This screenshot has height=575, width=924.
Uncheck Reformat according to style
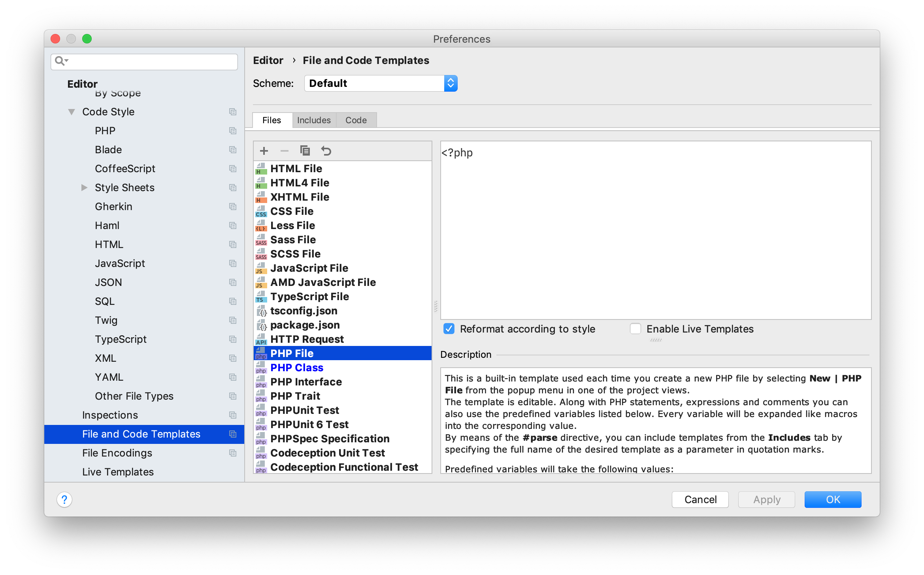point(449,329)
